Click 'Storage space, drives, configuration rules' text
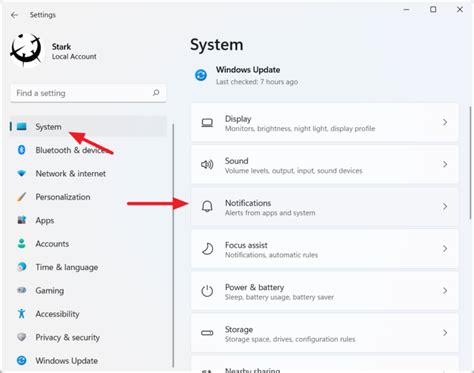Image resolution: width=474 pixels, height=373 pixels. 290,339
